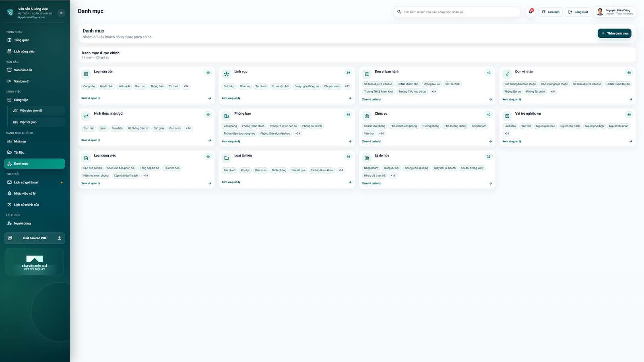Open Việc giao cho tôi submenu item
Viewport: 644px width, 362px height.
coord(38,111)
